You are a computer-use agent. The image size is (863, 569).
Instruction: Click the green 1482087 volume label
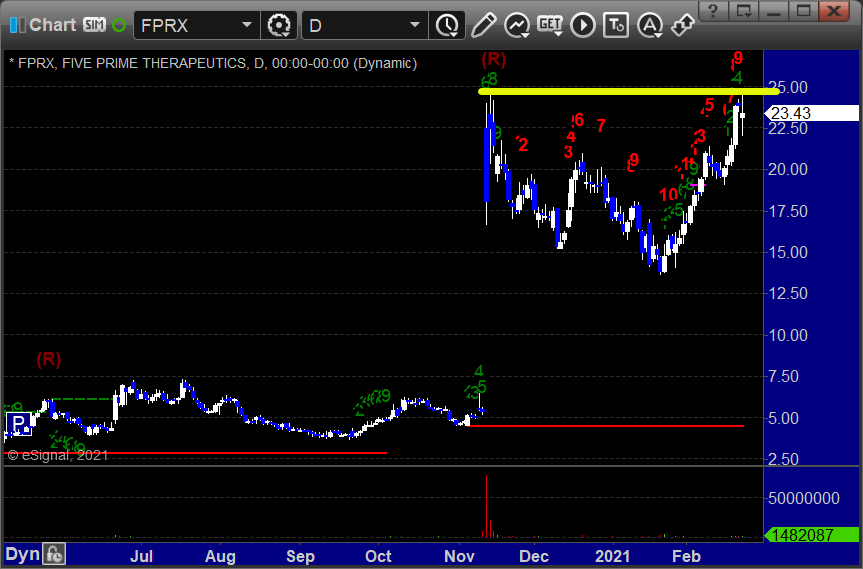[812, 534]
